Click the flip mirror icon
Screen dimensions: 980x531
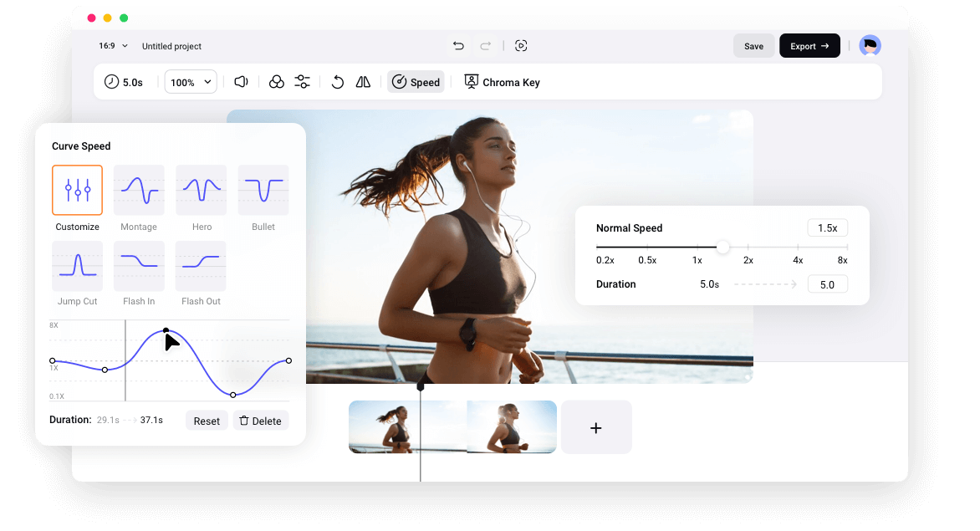pyautogui.click(x=363, y=82)
